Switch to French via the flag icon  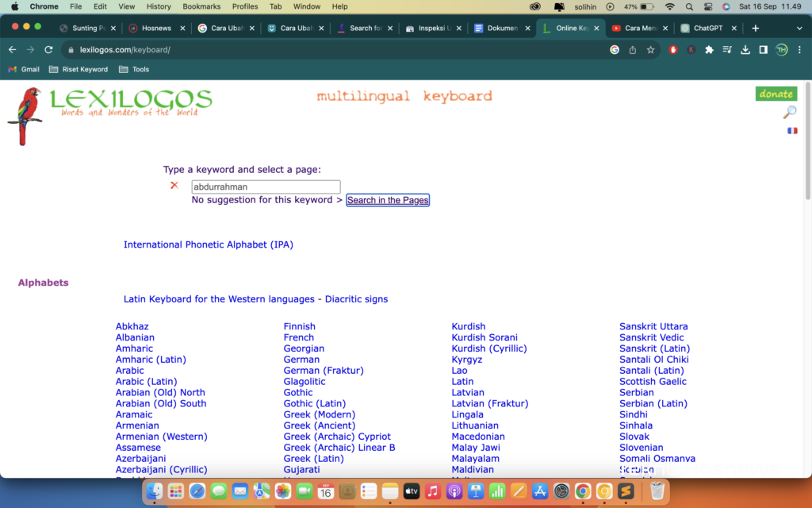(x=791, y=131)
